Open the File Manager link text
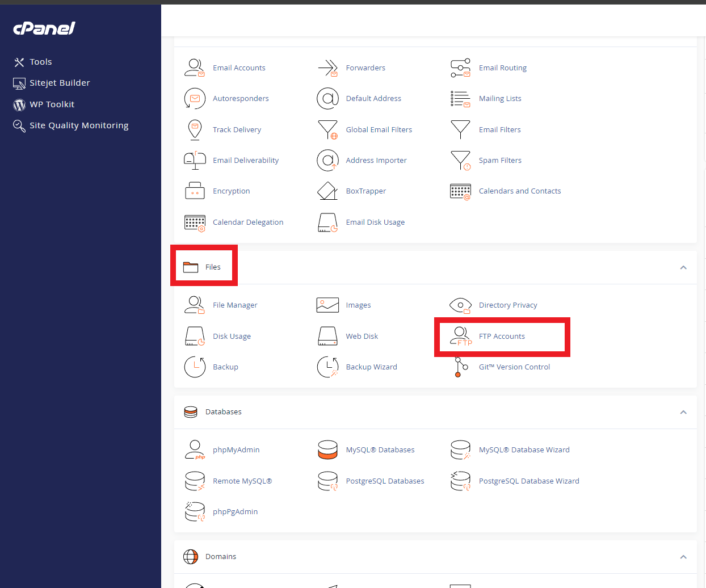Screen dimensions: 706x588 [235, 305]
